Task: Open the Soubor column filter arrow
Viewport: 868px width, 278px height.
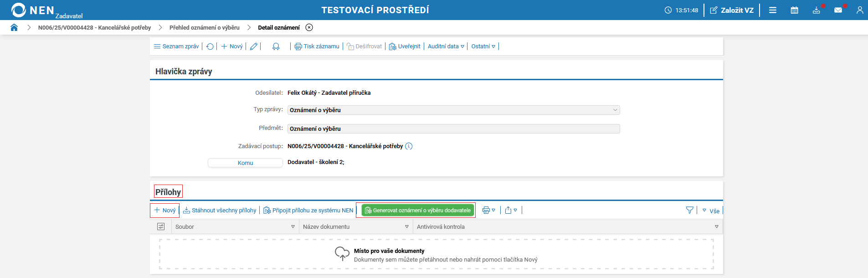Action: click(x=293, y=227)
